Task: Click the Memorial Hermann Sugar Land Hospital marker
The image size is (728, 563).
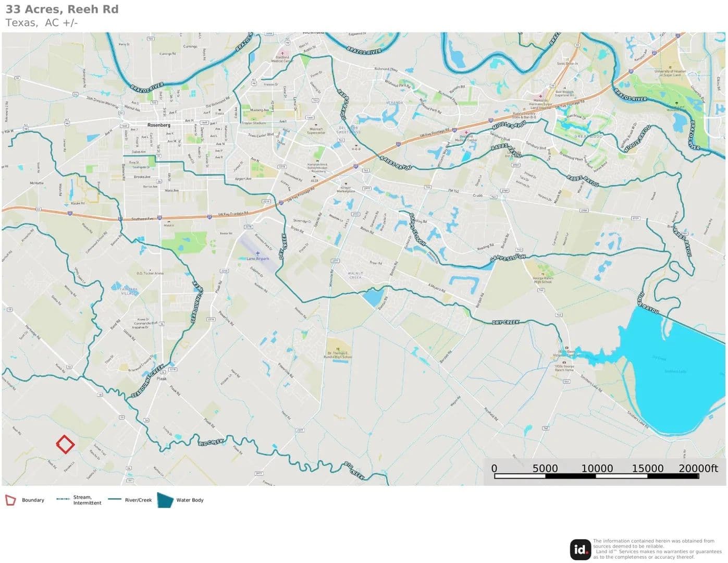Action: [540, 96]
